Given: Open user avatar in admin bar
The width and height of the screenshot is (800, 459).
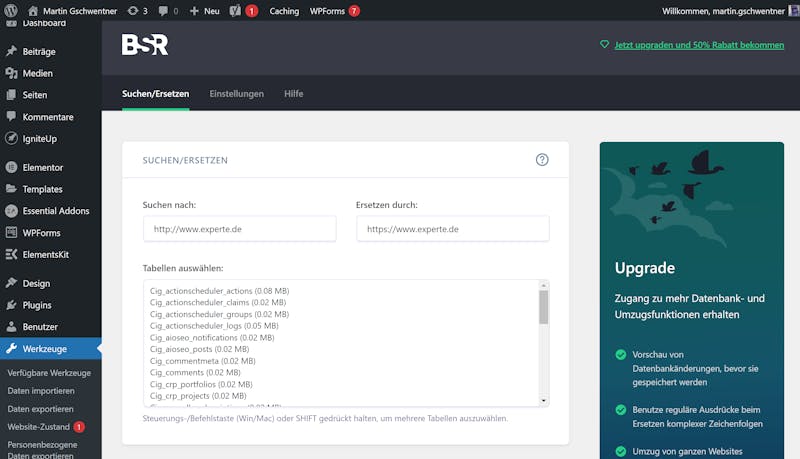Looking at the screenshot, I should 794,11.
